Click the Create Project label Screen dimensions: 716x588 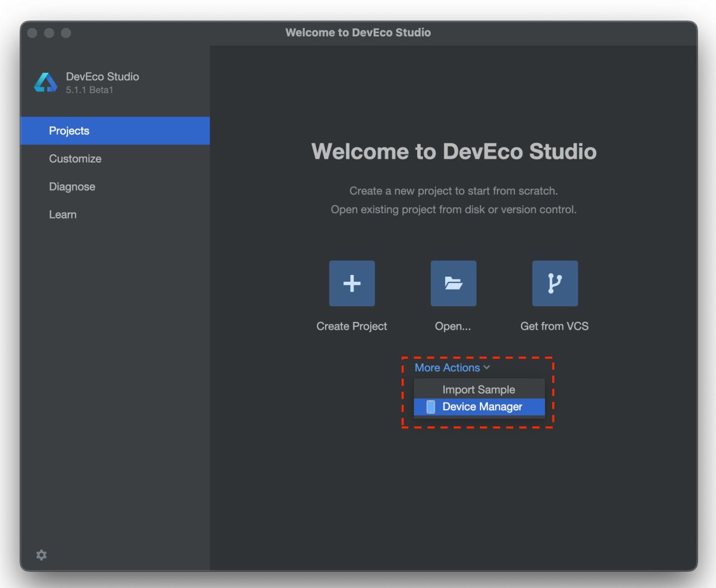pyautogui.click(x=352, y=326)
